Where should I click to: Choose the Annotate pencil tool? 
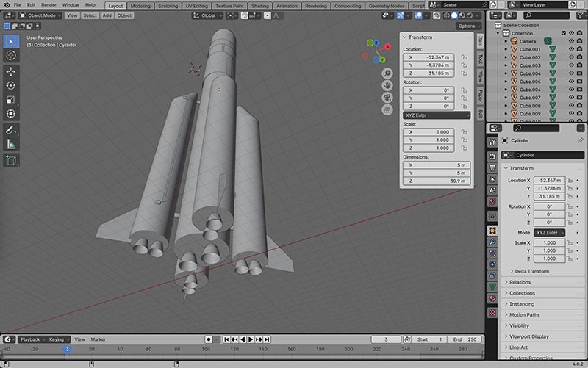point(11,130)
